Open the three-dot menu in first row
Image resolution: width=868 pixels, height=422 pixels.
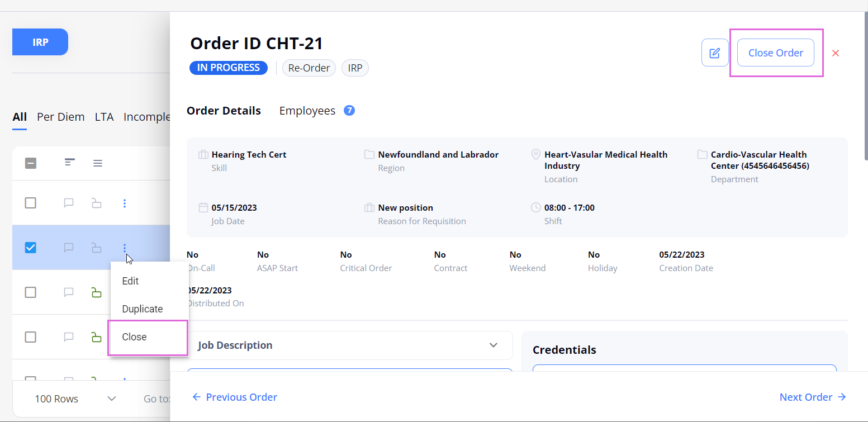click(125, 203)
